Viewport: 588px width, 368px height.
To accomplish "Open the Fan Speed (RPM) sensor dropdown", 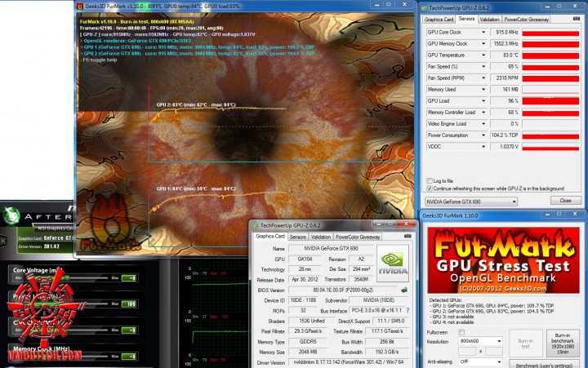I will pos(483,78).
